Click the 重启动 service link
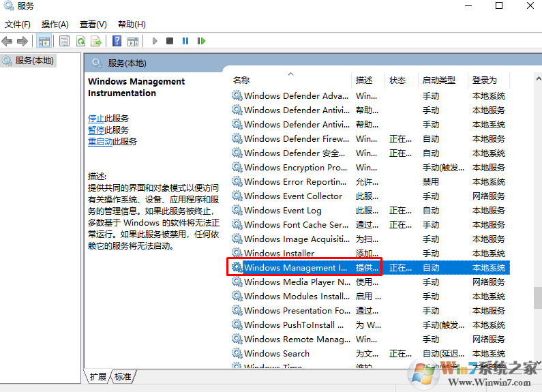 (x=100, y=141)
